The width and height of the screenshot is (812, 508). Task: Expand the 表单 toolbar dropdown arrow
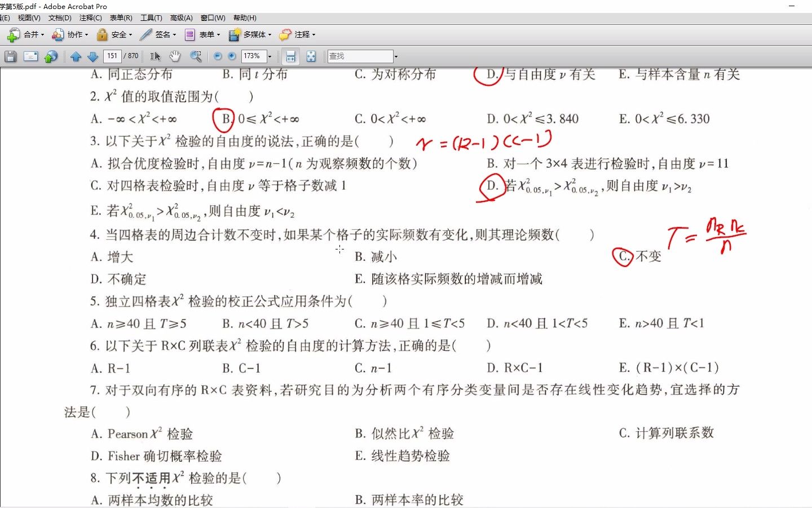coord(218,35)
